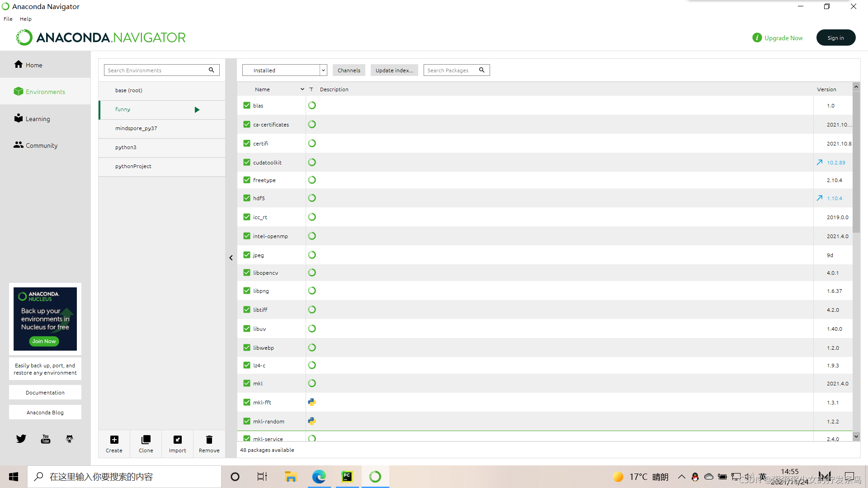
Task: Toggle the hdf5 package checkbox
Action: coord(246,198)
